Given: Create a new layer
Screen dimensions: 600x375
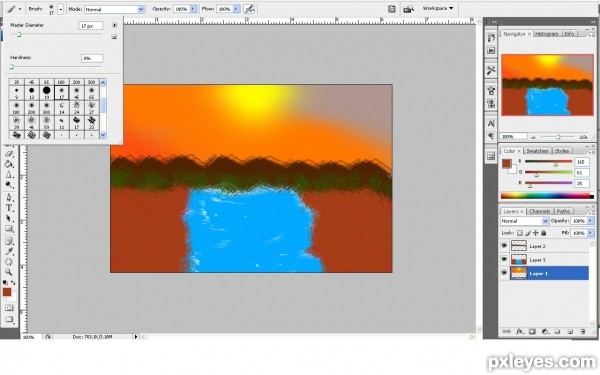Looking at the screenshot, I should pos(570,331).
